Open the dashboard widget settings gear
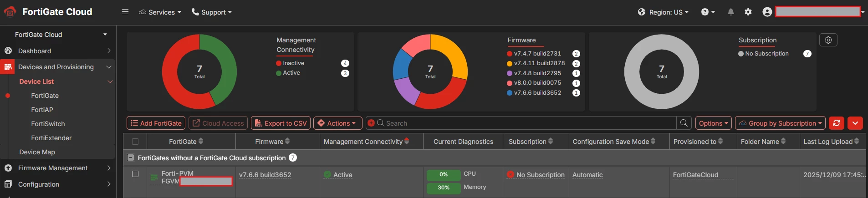Screen dimensions: 868x198 point(828,40)
